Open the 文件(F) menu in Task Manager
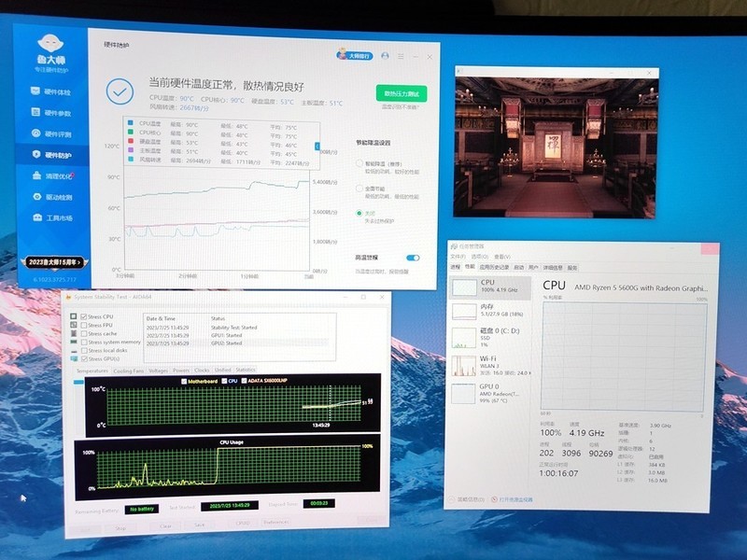The image size is (747, 560). tap(458, 256)
